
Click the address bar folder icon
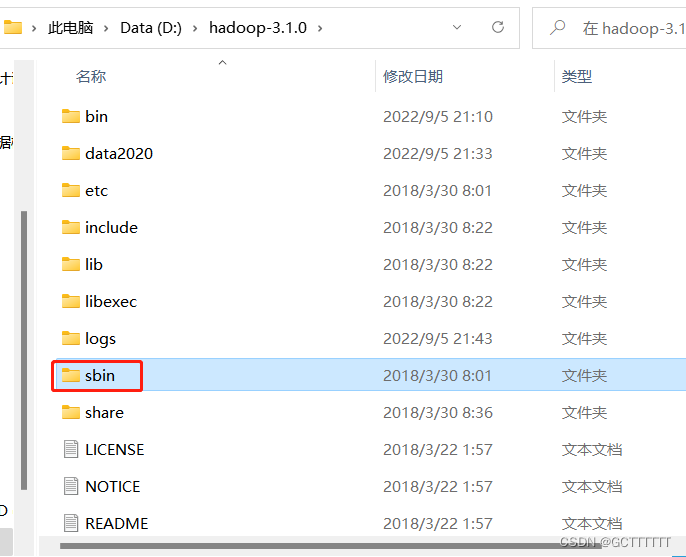tap(13, 28)
